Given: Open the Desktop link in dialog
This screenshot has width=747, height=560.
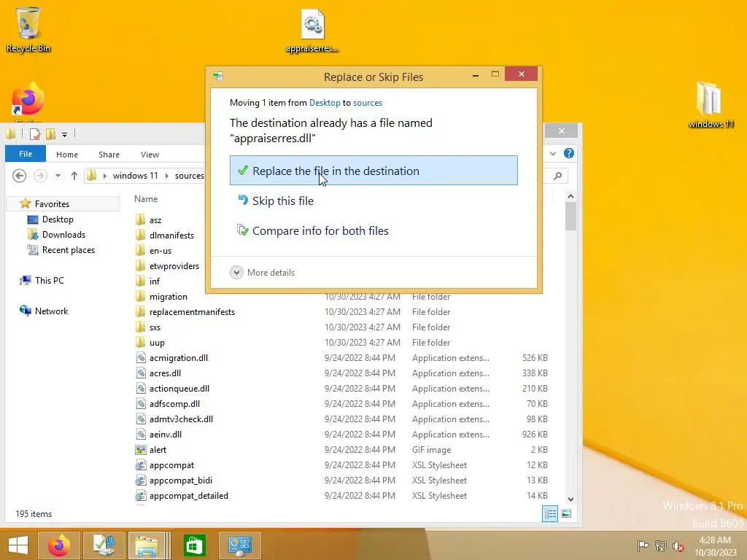Looking at the screenshot, I should pos(325,103).
